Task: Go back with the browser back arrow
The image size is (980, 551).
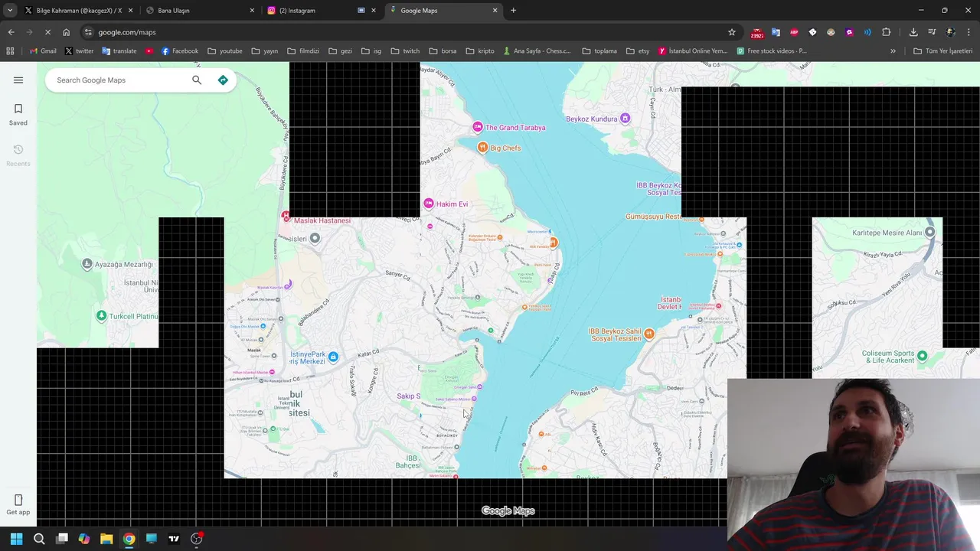Action: tap(11, 32)
